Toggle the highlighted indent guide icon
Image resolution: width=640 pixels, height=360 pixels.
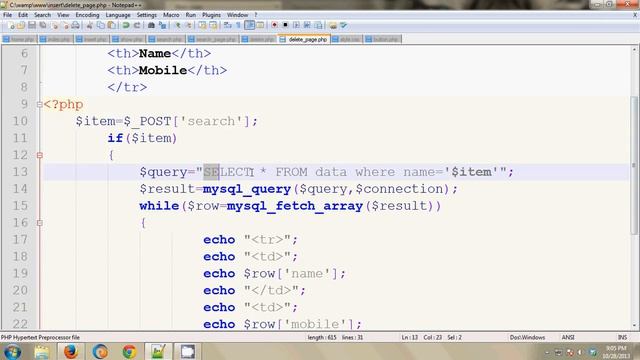click(249, 25)
